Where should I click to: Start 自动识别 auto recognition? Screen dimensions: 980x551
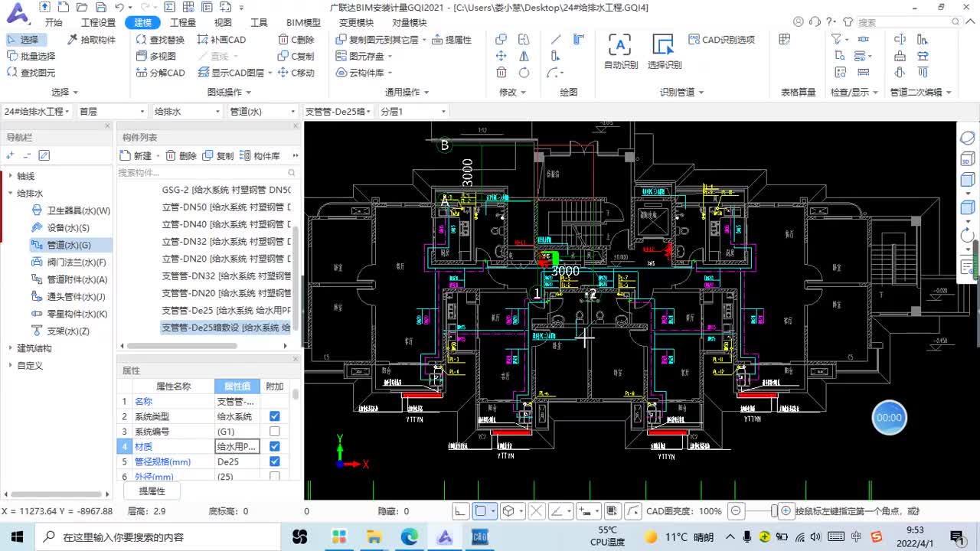pyautogui.click(x=621, y=51)
